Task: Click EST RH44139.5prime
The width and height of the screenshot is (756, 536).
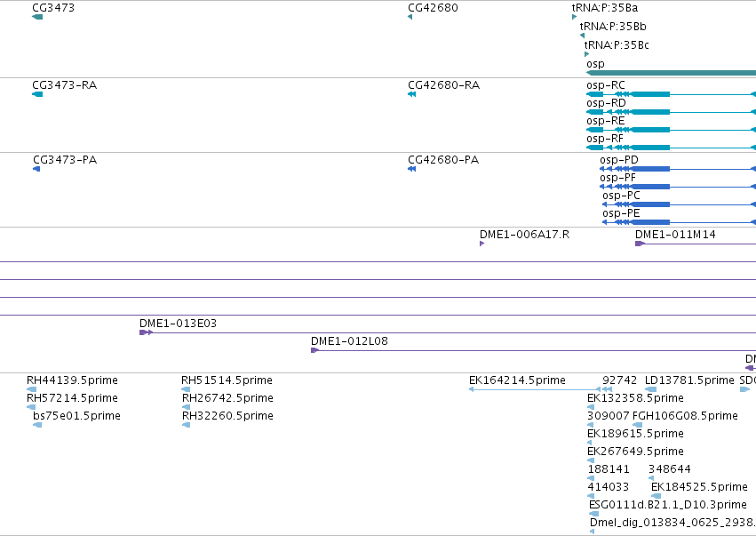Action: [x=31, y=389]
